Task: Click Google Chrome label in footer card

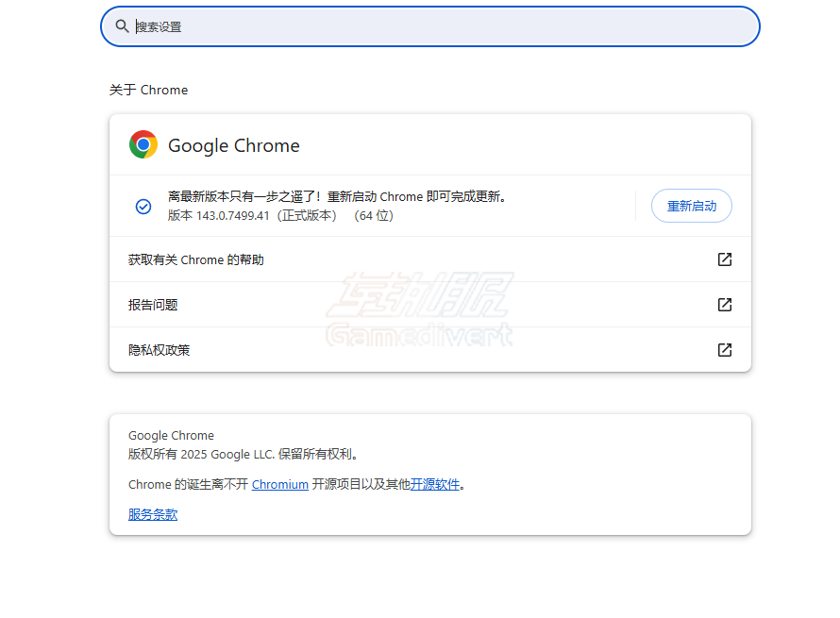Action: click(x=171, y=435)
